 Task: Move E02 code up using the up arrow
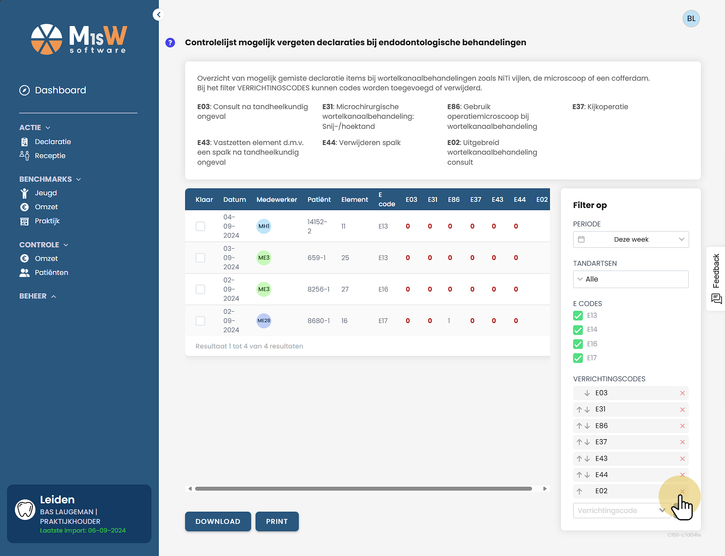tap(579, 491)
